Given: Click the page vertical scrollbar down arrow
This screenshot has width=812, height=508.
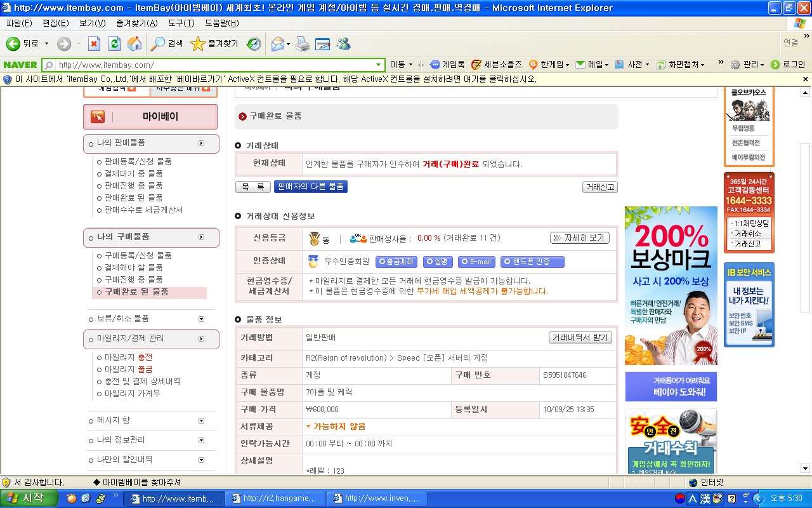Looking at the screenshot, I should point(806,469).
